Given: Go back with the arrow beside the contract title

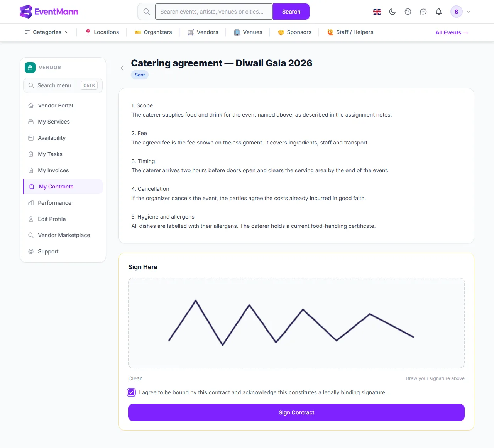Looking at the screenshot, I should coord(122,68).
